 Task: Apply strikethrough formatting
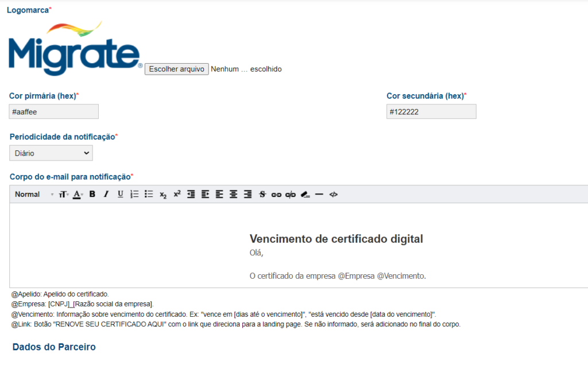pyautogui.click(x=262, y=194)
